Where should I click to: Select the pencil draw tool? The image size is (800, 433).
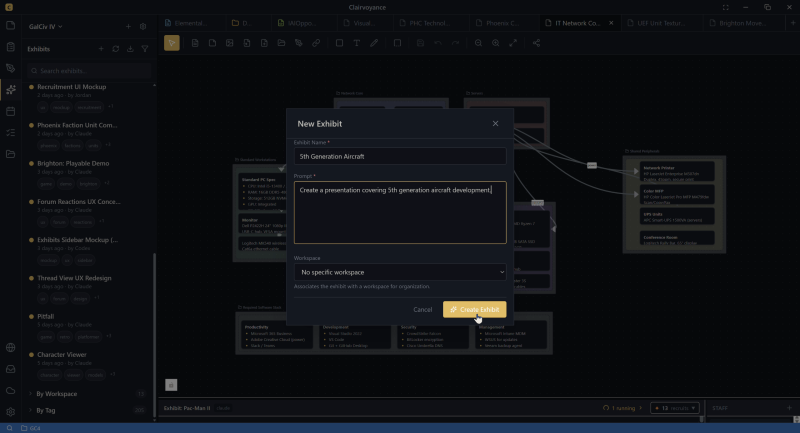pyautogui.click(x=374, y=43)
